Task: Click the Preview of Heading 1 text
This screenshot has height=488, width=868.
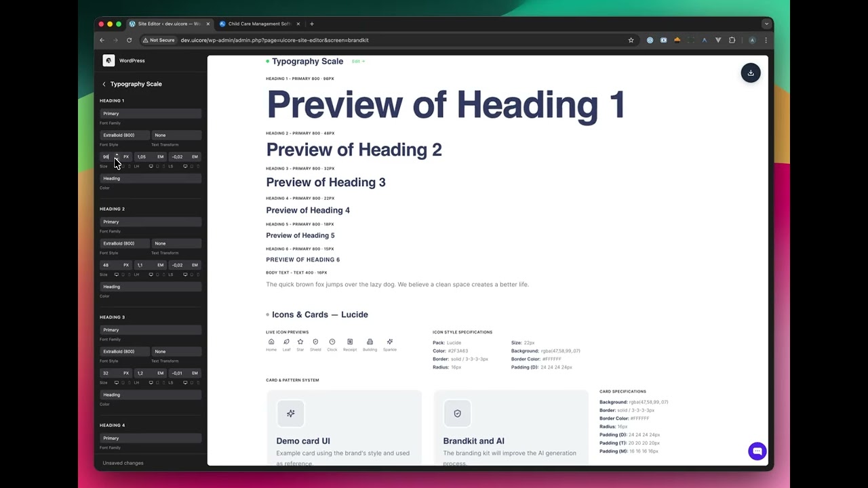Action: pos(445,105)
